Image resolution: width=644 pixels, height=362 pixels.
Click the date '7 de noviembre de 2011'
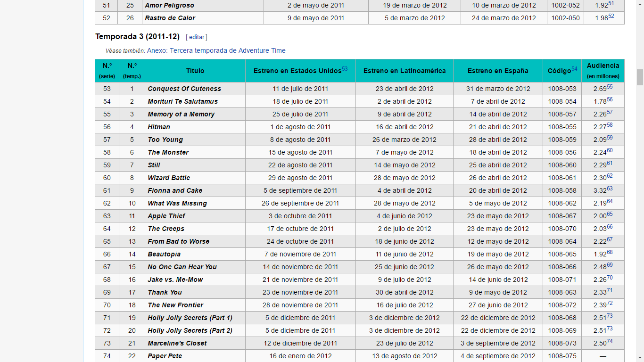(x=300, y=254)
